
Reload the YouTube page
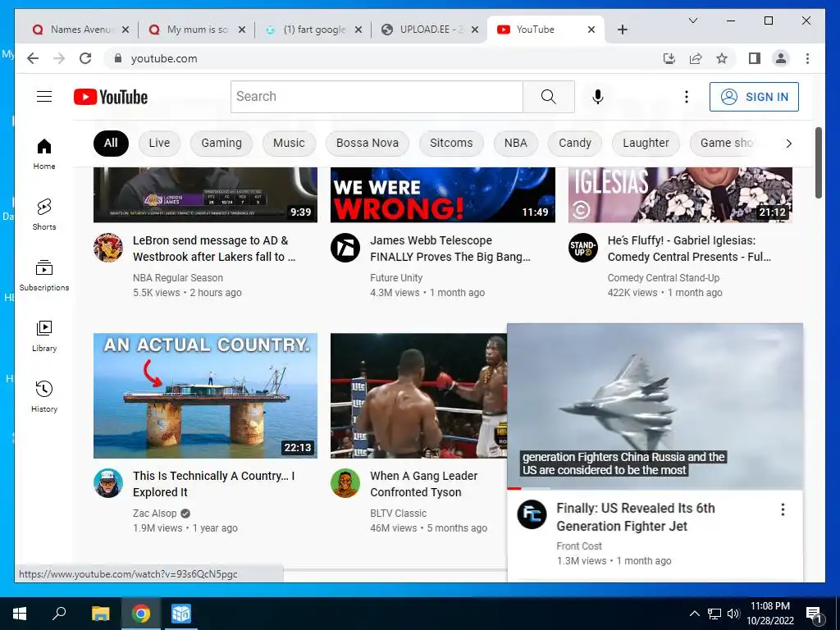click(85, 58)
